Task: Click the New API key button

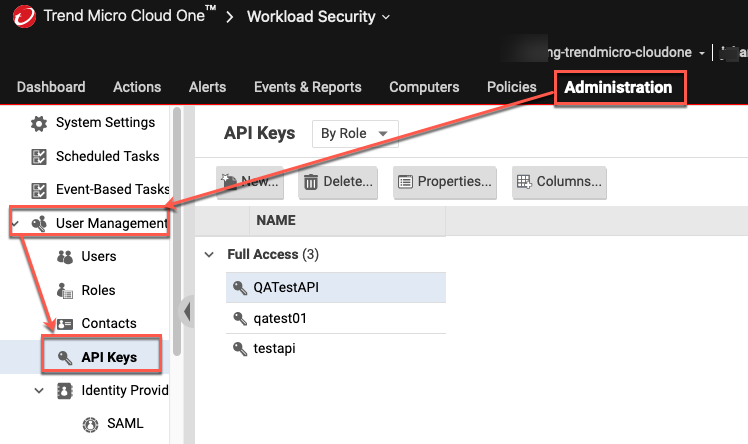Action: pos(248,182)
